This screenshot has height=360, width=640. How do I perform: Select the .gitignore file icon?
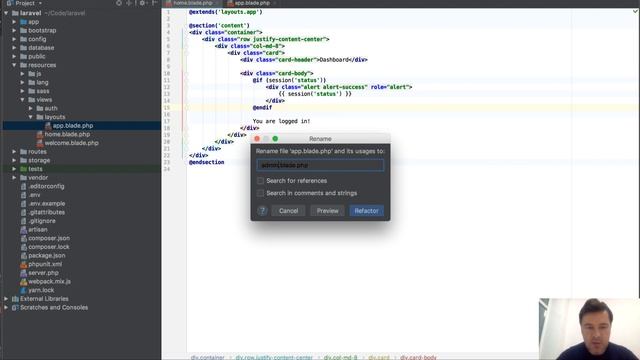(24, 221)
